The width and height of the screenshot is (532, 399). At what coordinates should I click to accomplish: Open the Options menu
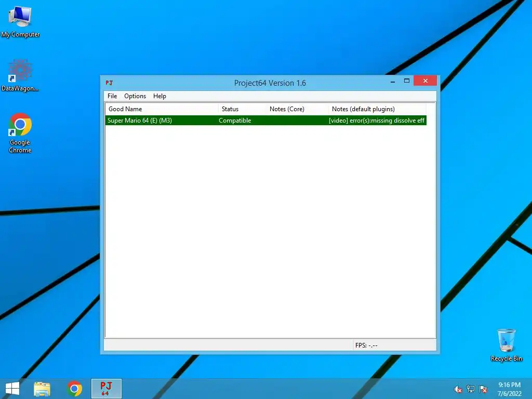coord(135,96)
